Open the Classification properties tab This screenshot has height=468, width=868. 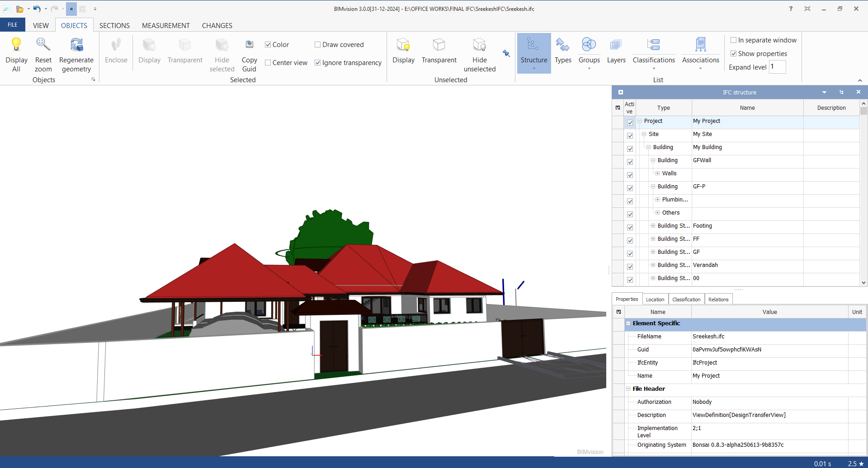(x=686, y=299)
